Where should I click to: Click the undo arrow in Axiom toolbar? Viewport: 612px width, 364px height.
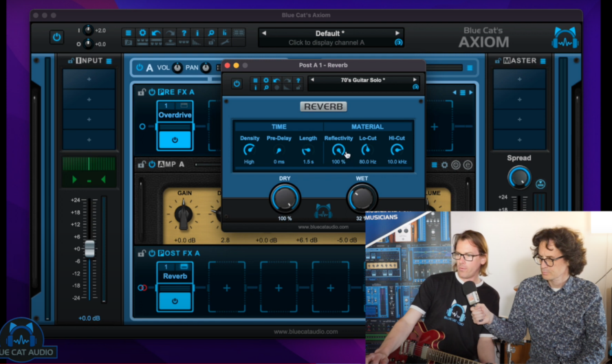(156, 33)
